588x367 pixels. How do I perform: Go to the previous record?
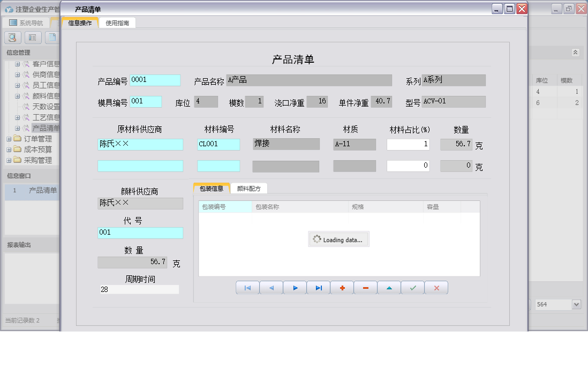[271, 288]
